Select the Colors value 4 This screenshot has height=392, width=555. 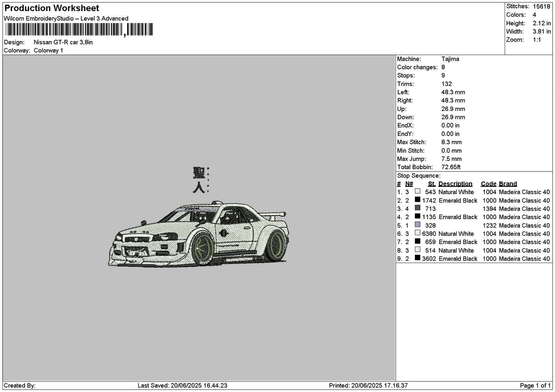tap(535, 15)
